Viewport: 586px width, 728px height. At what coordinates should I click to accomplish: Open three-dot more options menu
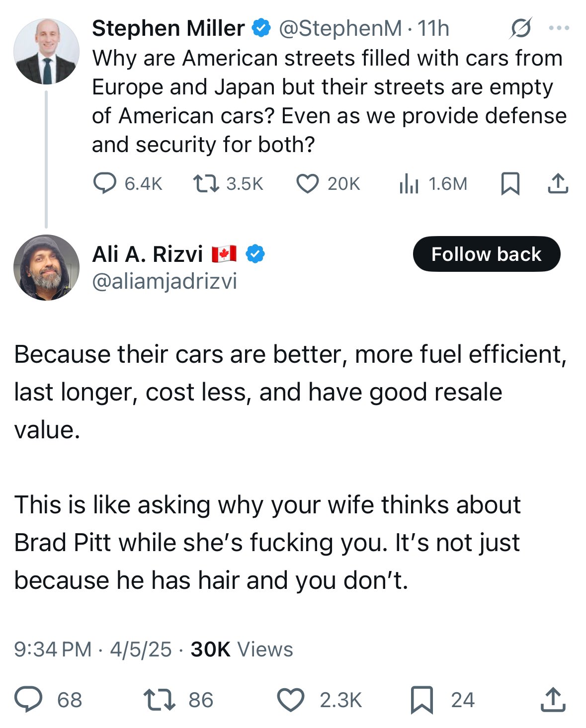[559, 28]
